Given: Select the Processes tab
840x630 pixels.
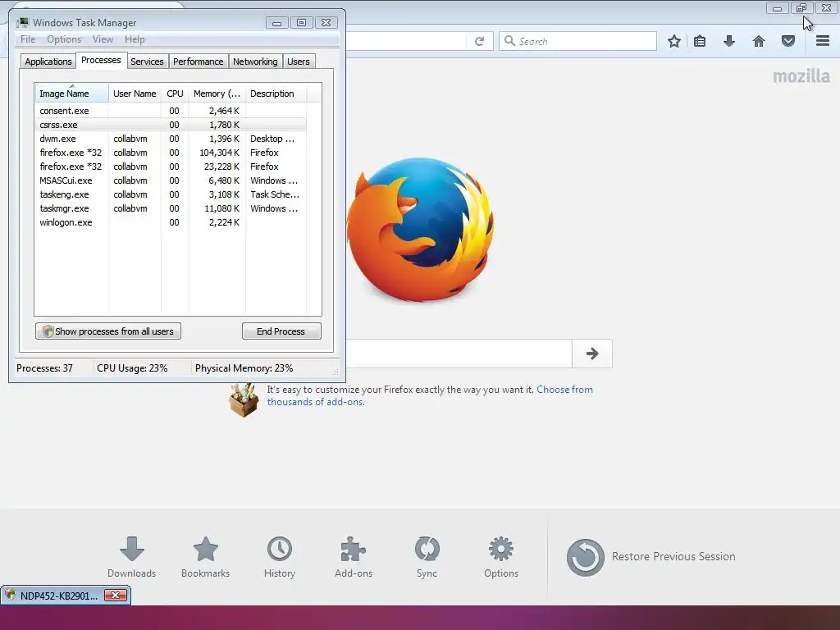Looking at the screenshot, I should point(101,60).
